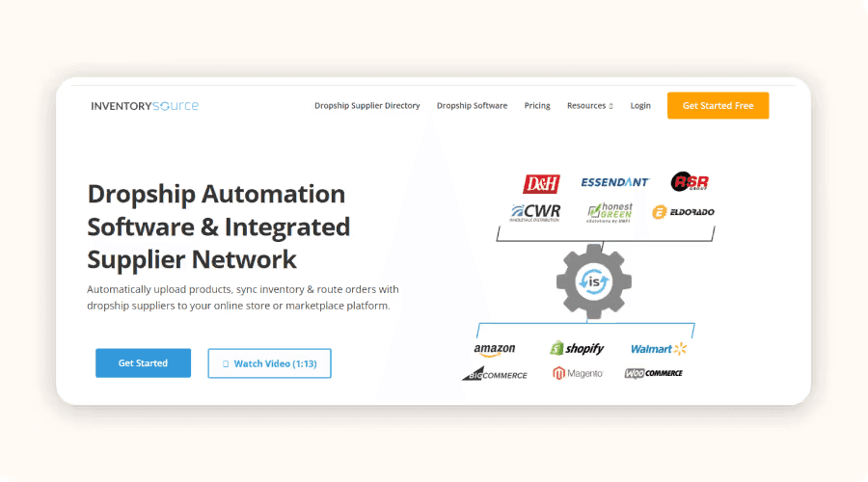
Task: Click the Inventory Source logo
Action: (x=145, y=106)
